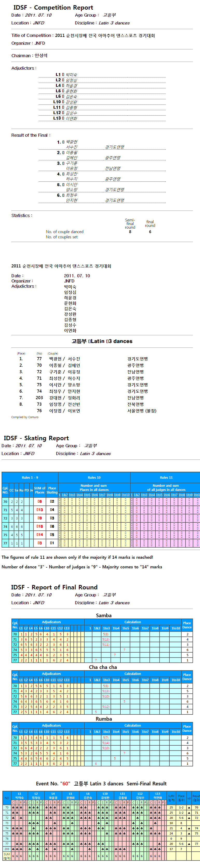This screenshot has width=200, height=868.
Task: Click the up arrow for couple 70 in Semi-Final Result
Action: (x=189, y=808)
